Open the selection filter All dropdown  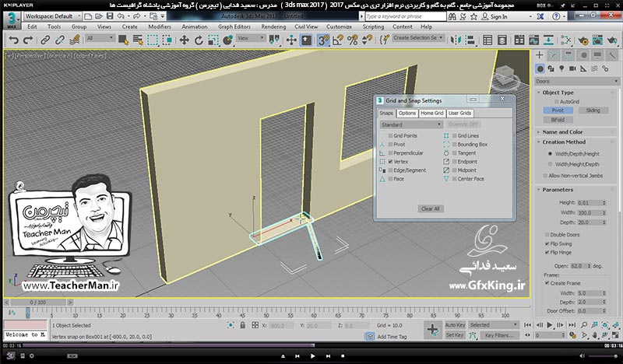tap(100, 38)
